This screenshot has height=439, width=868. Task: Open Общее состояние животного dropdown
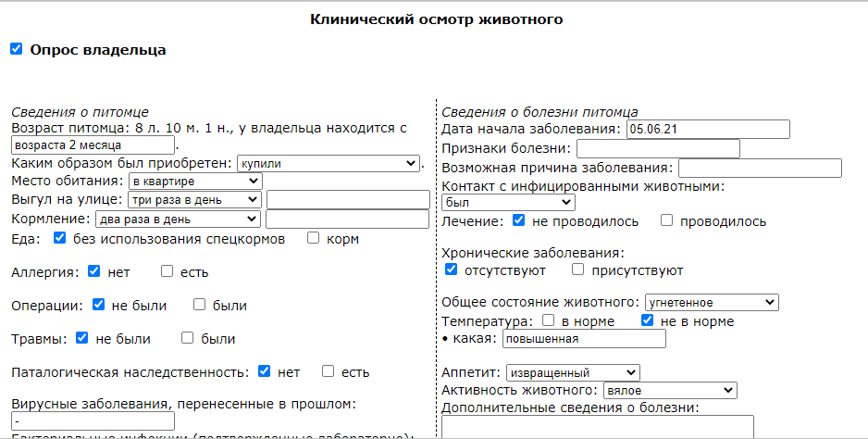[x=711, y=302]
